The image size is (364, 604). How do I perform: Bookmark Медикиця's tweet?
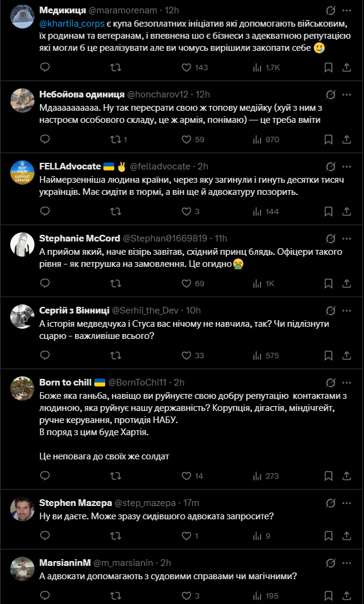click(x=328, y=67)
